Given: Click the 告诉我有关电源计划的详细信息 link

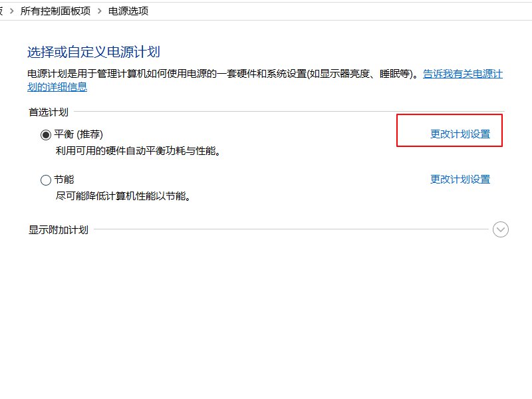Looking at the screenshot, I should coord(464,74).
